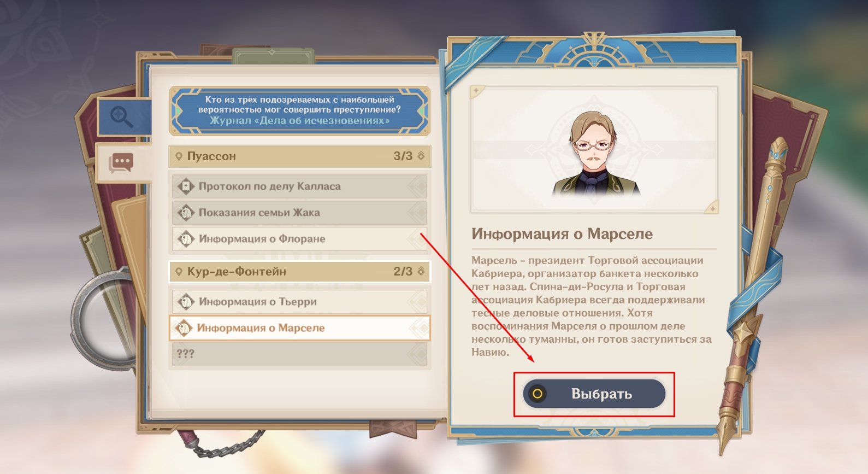Viewport: 868px width, 474px height.
Task: Open the Показания семьи Жака entry
Action: coord(299,213)
